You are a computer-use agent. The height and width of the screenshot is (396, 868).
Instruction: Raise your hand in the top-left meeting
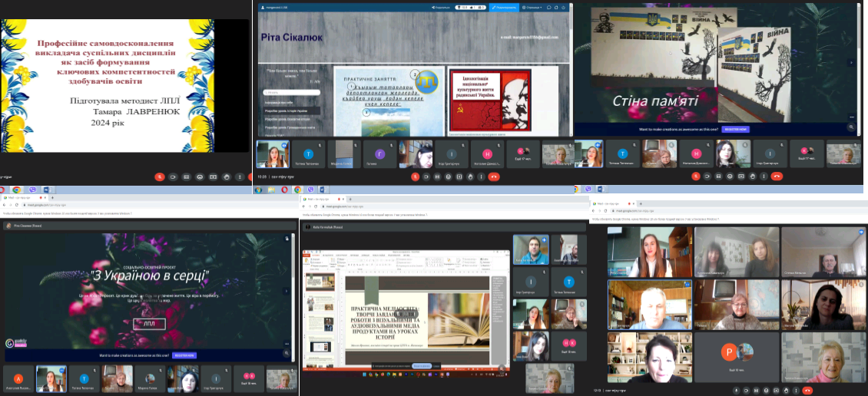[x=227, y=177]
